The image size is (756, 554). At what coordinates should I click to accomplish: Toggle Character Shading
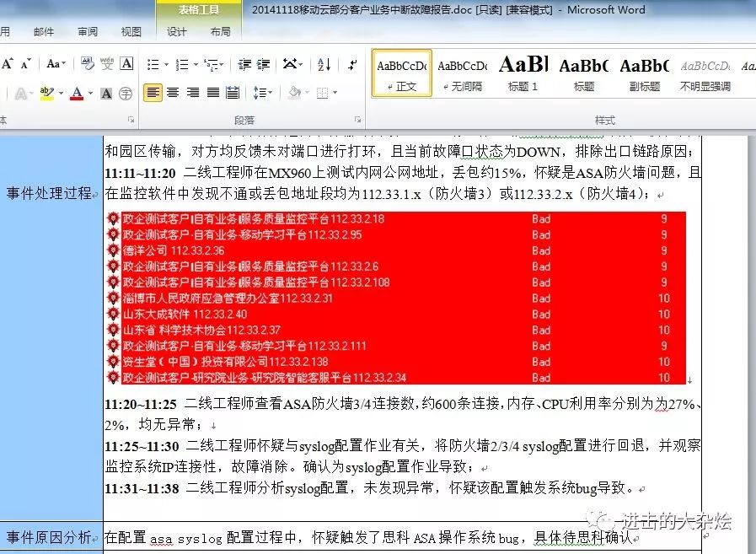pos(106,93)
